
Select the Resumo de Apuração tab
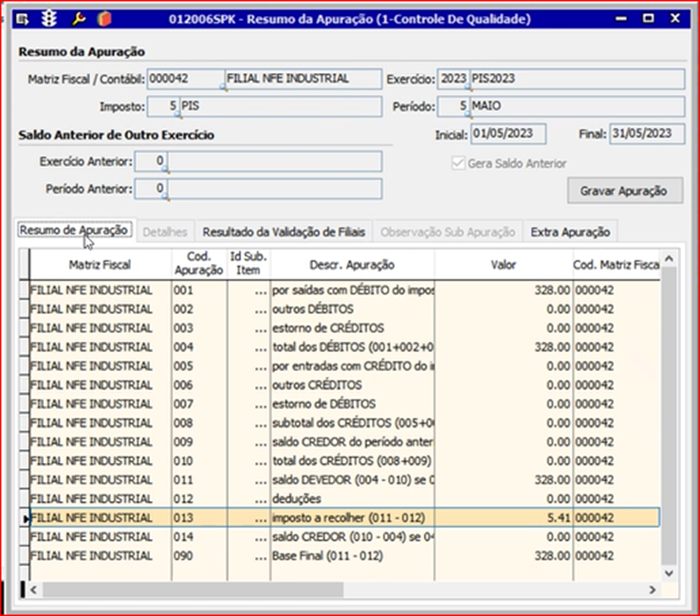point(74,231)
